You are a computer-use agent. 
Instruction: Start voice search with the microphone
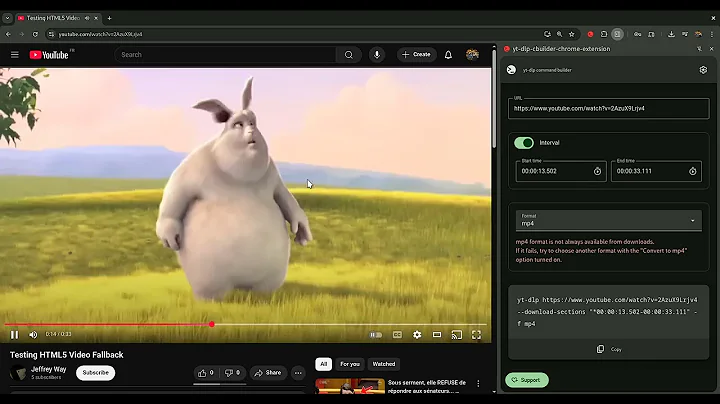(x=377, y=55)
